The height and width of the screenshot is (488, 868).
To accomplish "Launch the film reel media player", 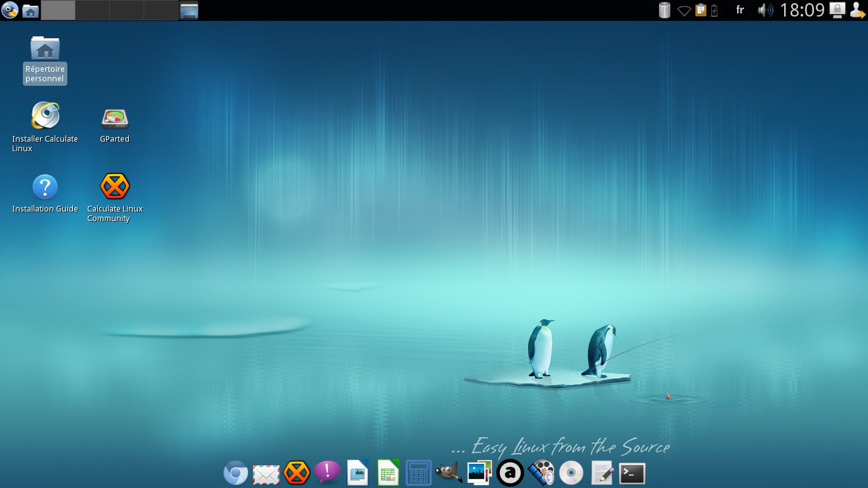I will pos(541,473).
